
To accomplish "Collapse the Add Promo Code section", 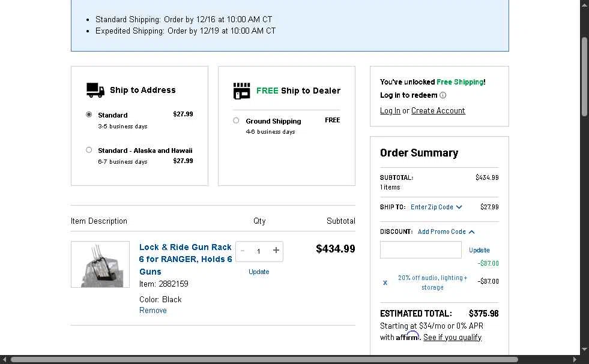I will coord(446,232).
